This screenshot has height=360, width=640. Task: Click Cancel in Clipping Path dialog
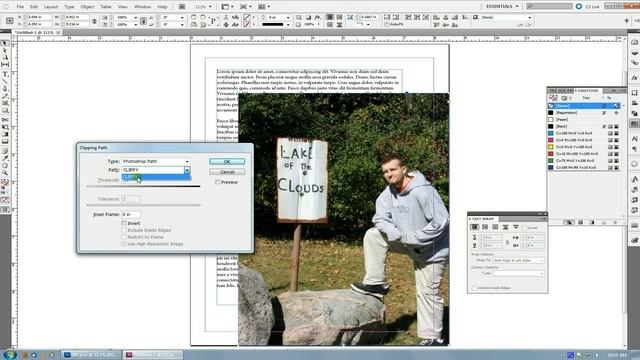(227, 172)
